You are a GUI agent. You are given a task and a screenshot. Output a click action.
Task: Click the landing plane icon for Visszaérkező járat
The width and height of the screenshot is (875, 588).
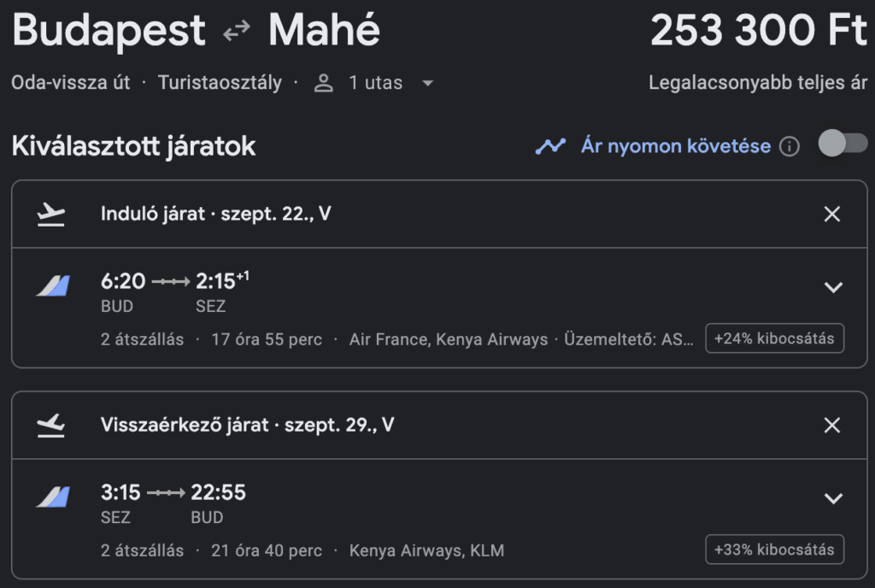50,426
